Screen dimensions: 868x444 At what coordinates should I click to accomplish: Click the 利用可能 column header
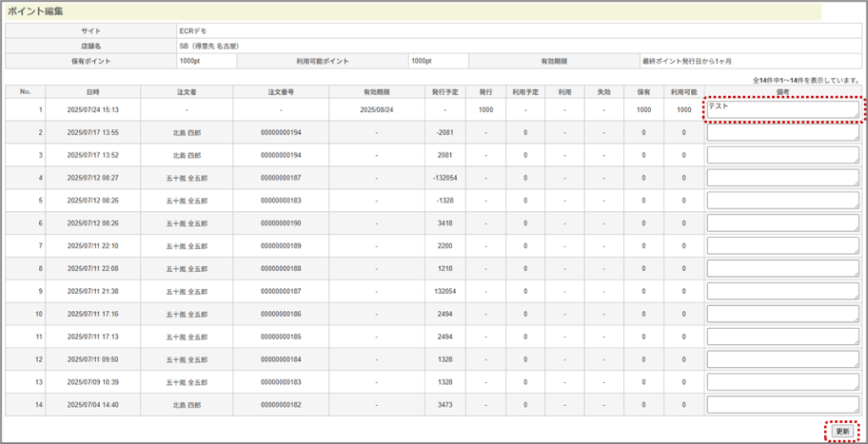pyautogui.click(x=683, y=92)
